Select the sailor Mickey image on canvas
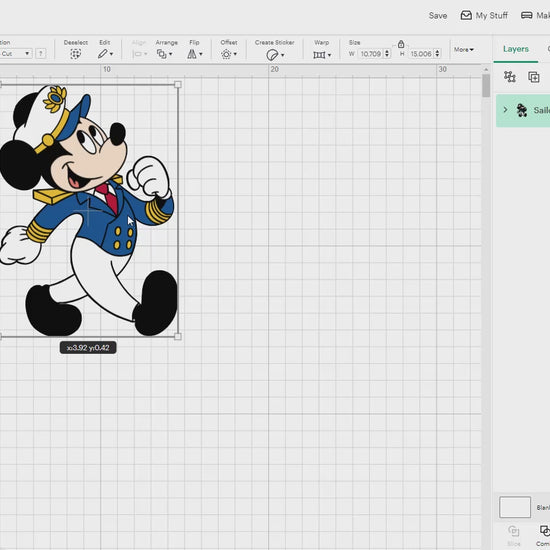The image size is (550, 550). [89, 210]
